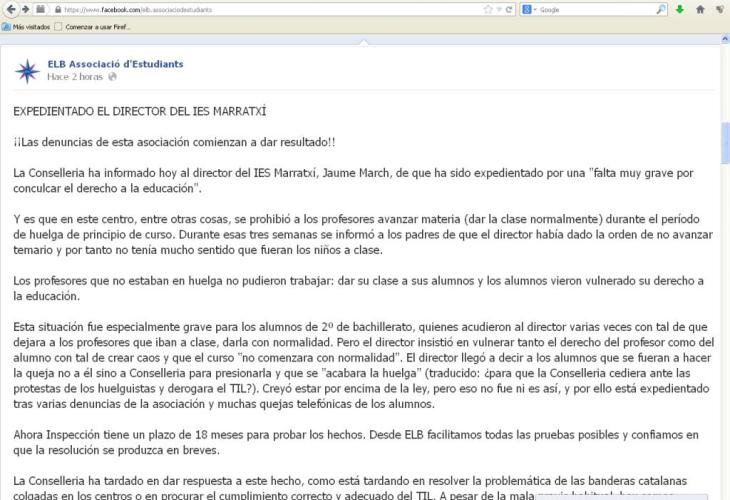Open the icon right of Home button
730x500 pixels.
coord(720,8)
